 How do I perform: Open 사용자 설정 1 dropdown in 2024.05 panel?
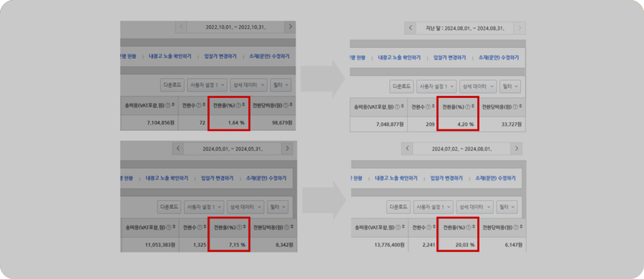(204, 207)
